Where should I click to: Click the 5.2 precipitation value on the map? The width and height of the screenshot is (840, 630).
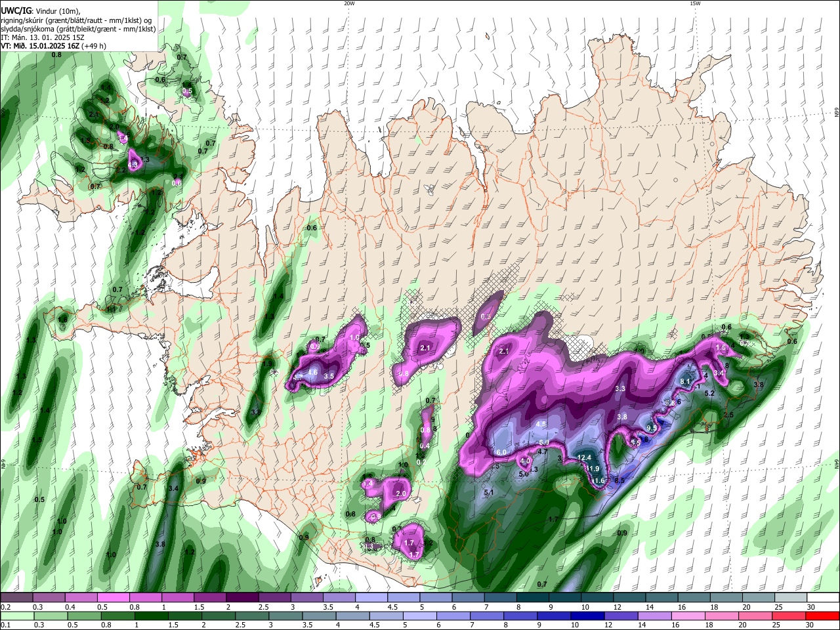point(709,393)
